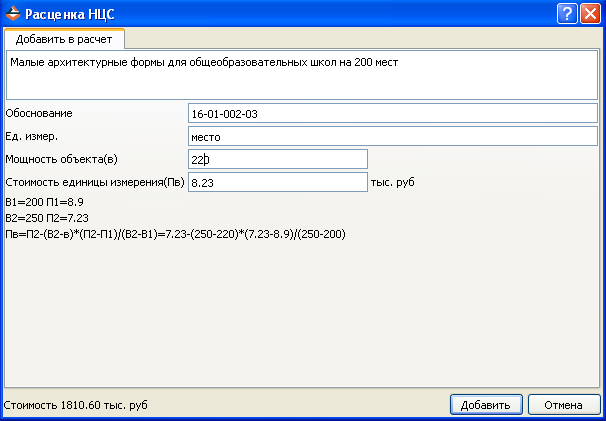Image resolution: width=606 pixels, height=421 pixels.
Task: Focus the Обоснование field with 16-01-002-03
Action: point(392,113)
